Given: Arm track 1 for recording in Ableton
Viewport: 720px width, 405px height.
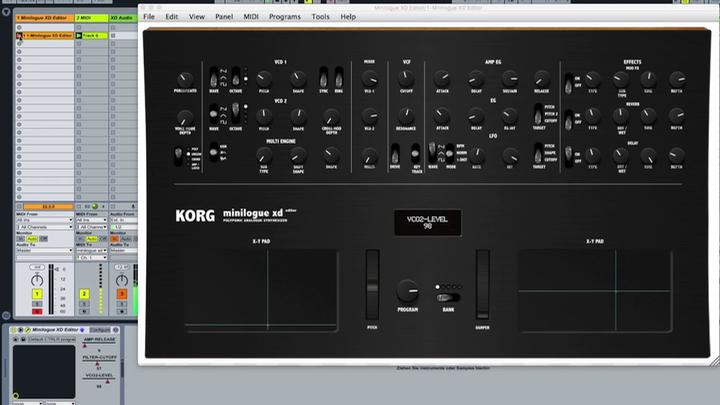Looking at the screenshot, I should point(37,311).
